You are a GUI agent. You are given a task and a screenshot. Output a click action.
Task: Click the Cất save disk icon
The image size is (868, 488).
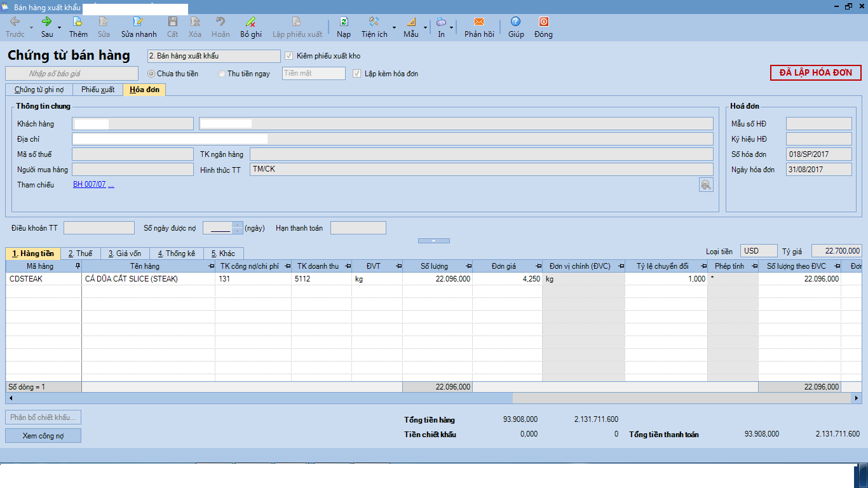[x=173, y=22]
